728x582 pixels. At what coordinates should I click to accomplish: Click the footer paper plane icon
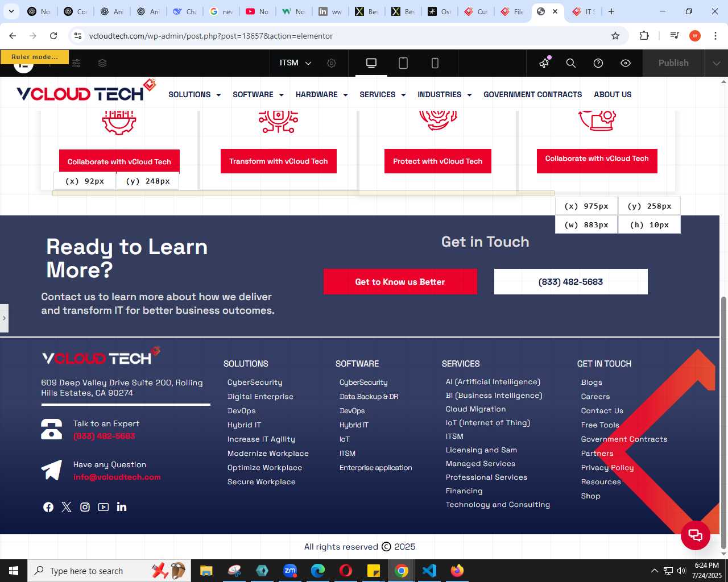(x=52, y=470)
